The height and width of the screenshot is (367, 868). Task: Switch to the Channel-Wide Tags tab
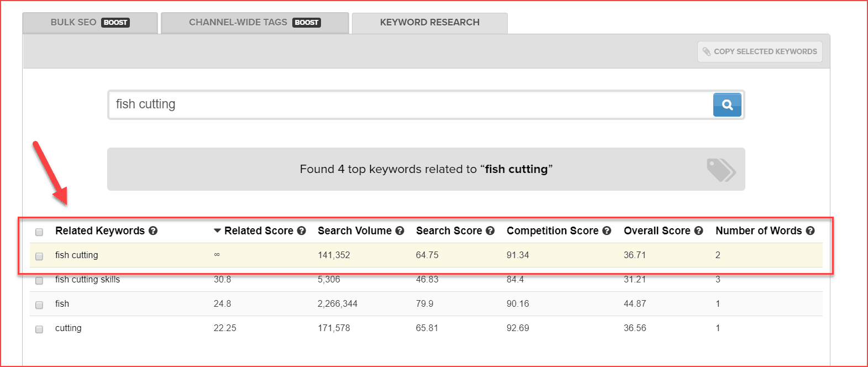click(254, 23)
